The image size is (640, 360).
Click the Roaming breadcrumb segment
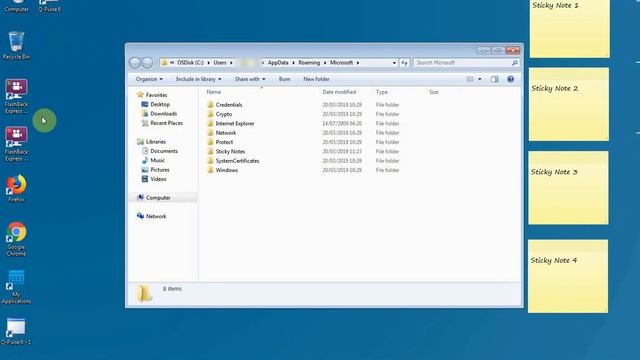[309, 63]
